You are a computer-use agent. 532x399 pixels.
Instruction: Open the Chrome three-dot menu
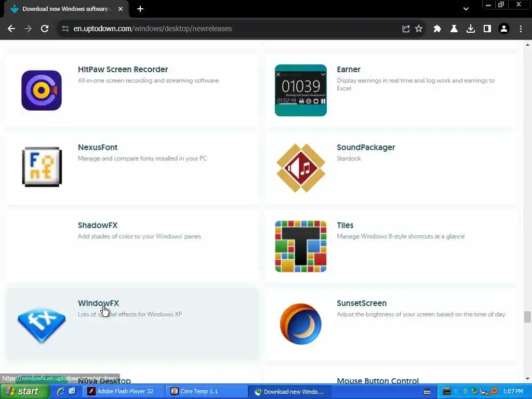(521, 29)
